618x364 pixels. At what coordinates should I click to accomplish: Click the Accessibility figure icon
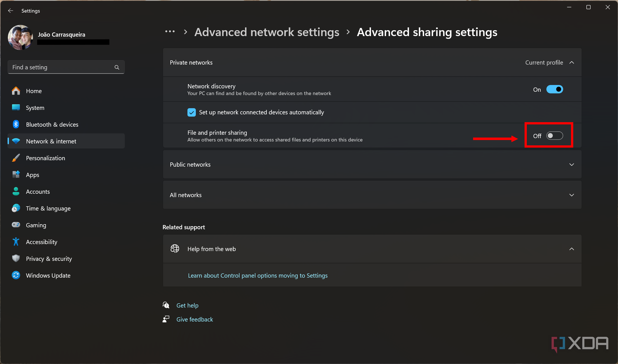point(16,242)
